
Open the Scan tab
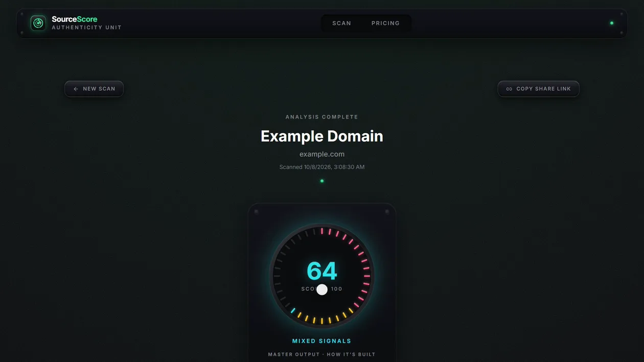tap(341, 23)
